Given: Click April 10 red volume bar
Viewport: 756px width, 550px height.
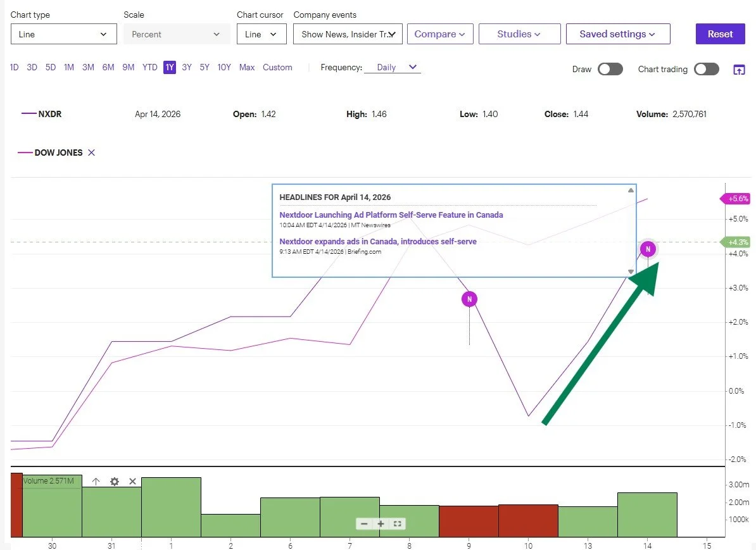Looking at the screenshot, I should coord(529,521).
